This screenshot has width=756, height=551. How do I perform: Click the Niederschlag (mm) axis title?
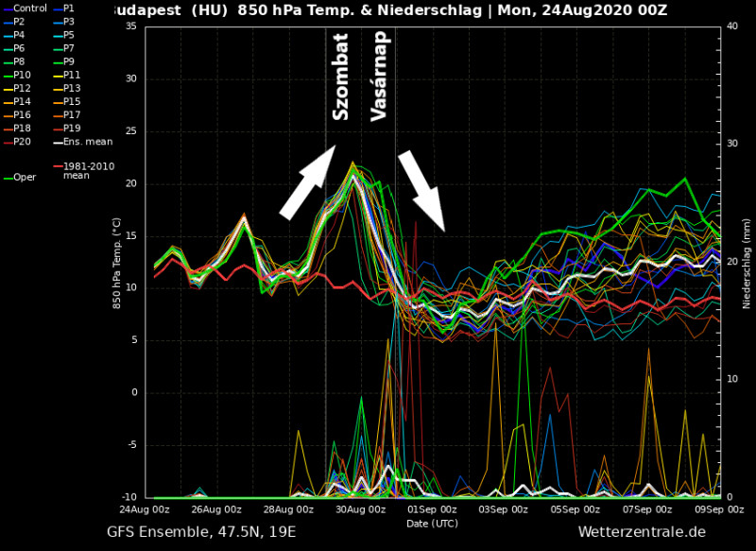click(x=747, y=263)
